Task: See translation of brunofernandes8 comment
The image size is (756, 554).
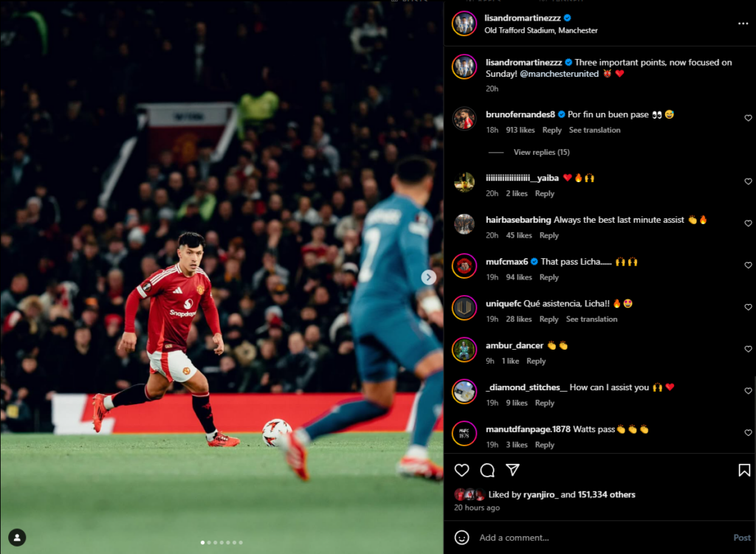Action: [x=594, y=130]
